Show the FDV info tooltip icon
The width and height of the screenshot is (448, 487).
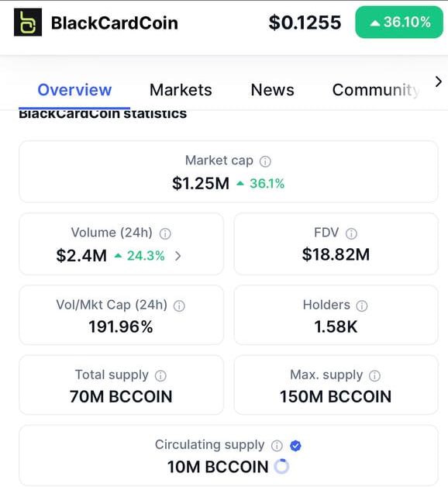click(x=351, y=233)
